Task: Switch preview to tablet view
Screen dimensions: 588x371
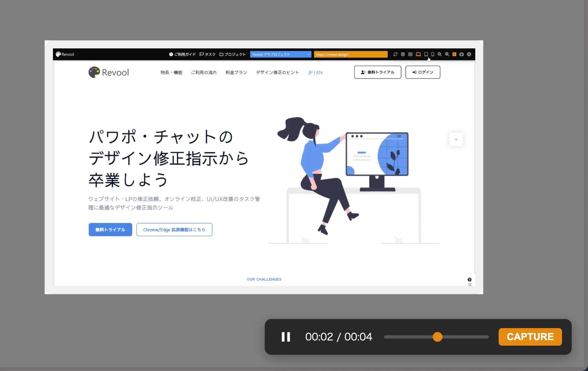Action: pos(426,54)
